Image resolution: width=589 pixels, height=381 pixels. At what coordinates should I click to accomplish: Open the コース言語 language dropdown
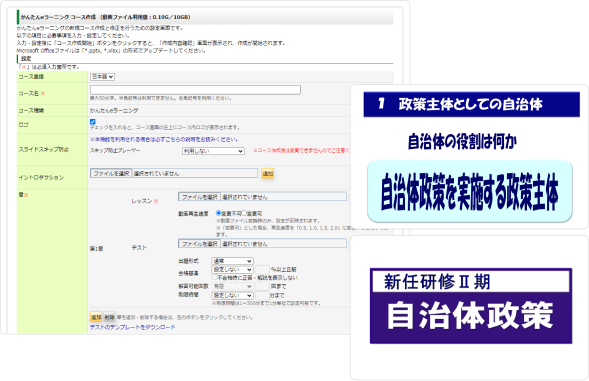coord(102,77)
